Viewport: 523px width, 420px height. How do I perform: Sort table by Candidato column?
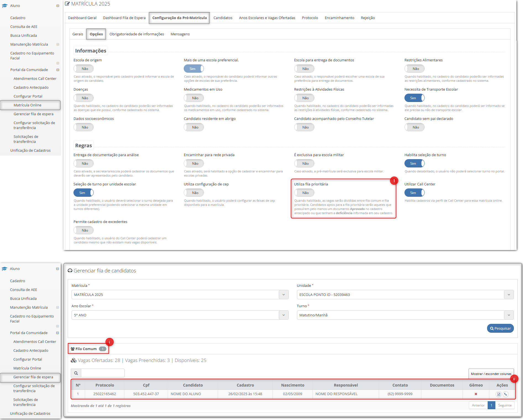click(193, 385)
